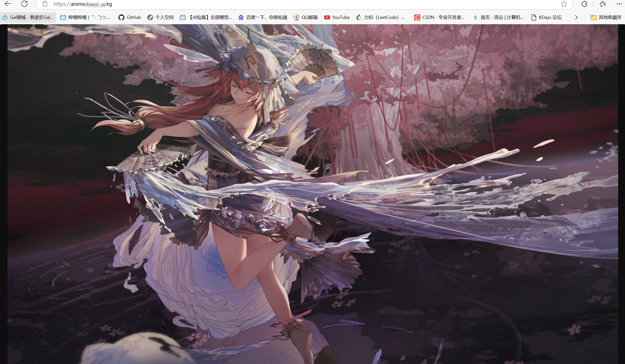The width and height of the screenshot is (625, 364).
Task: Open the CSDN - 专业开发者 bookmark
Action: [439, 17]
